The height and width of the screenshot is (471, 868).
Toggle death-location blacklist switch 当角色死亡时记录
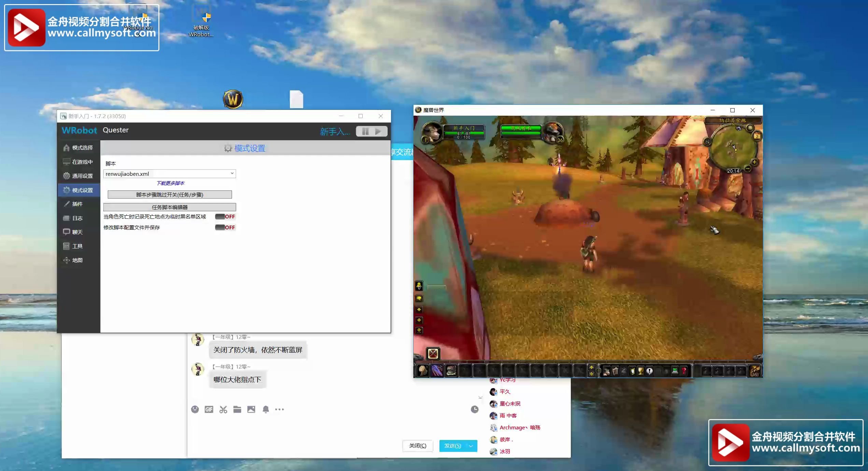pos(225,216)
